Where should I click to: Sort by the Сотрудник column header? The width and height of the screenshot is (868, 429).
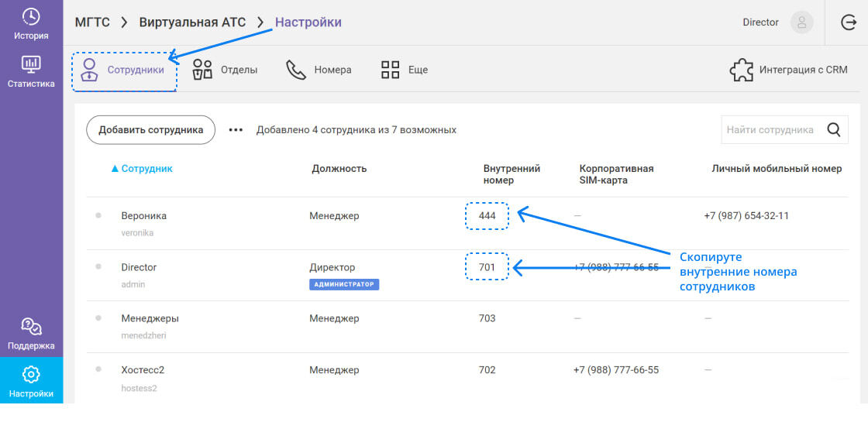(x=146, y=168)
